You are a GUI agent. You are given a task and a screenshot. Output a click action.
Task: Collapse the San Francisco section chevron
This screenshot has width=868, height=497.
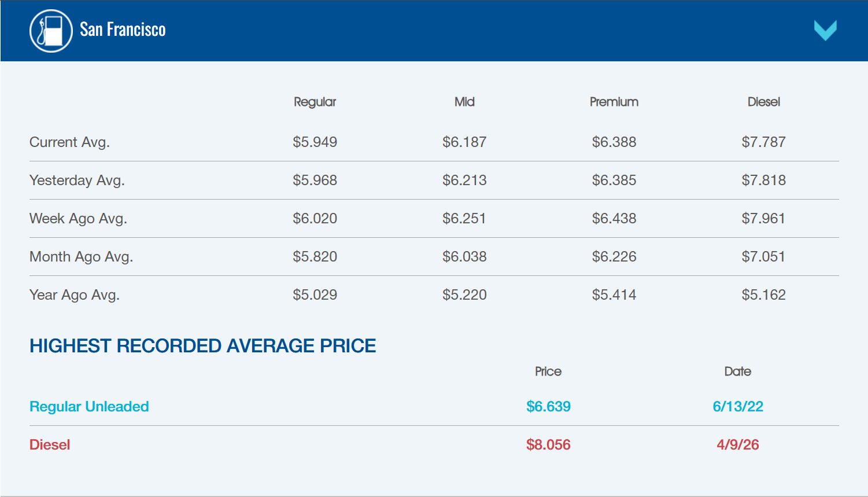pyautogui.click(x=825, y=31)
